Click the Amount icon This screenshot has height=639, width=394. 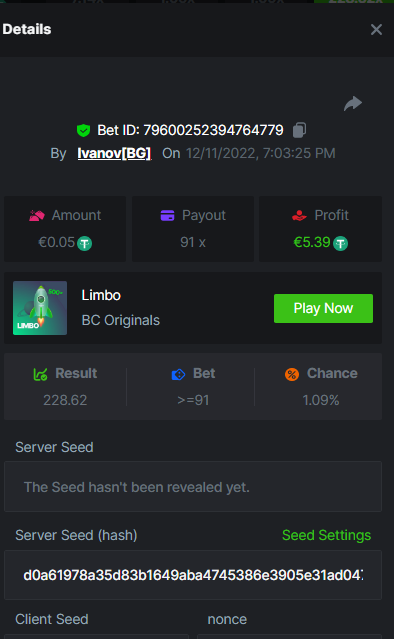tap(37, 215)
